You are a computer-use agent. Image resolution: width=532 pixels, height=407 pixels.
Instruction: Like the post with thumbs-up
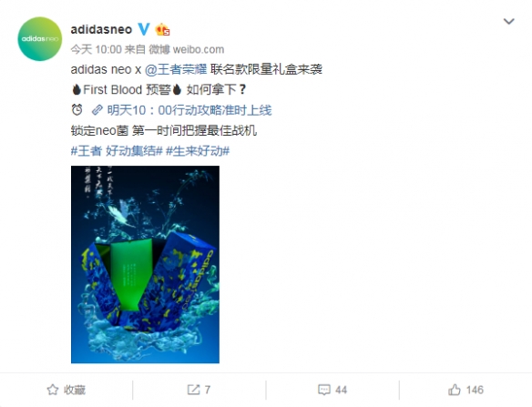pos(455,390)
